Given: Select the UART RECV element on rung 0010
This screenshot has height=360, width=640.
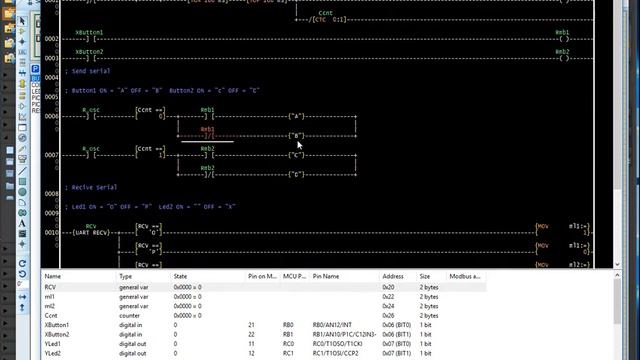Looking at the screenshot, I should tap(91, 230).
